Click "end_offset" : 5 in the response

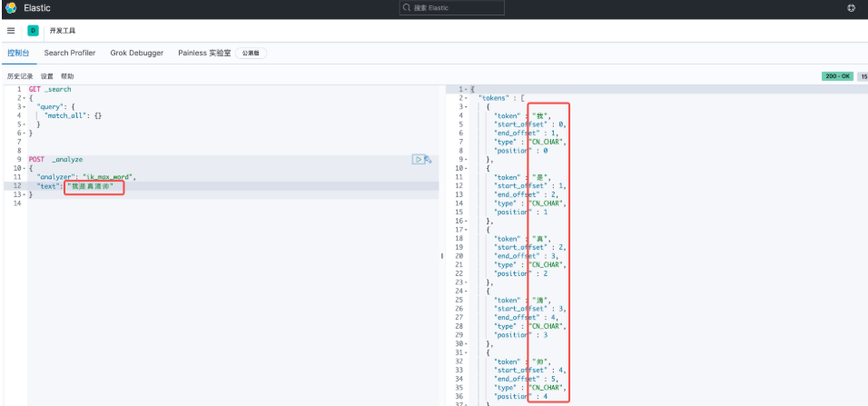pyautogui.click(x=528, y=380)
